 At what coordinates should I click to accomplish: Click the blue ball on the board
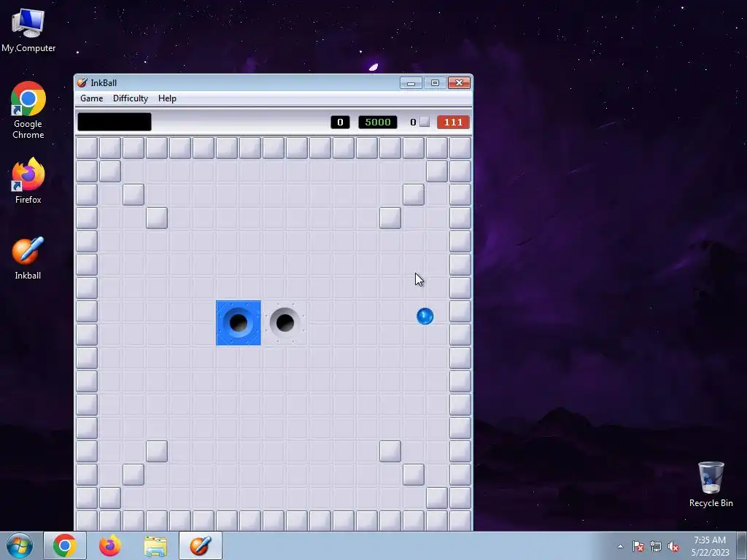(x=425, y=316)
